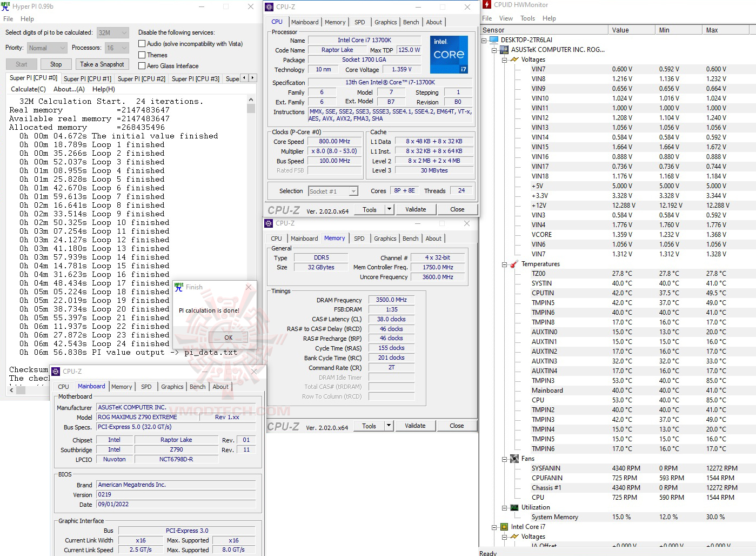Check the Aero Glass Interface option
This screenshot has width=756, height=556.
(142, 65)
